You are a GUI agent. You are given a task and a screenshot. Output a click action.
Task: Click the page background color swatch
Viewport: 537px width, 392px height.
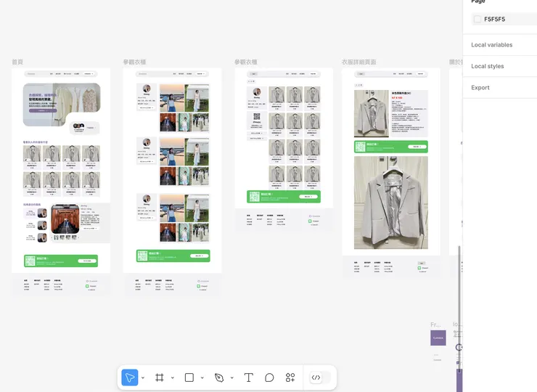pos(477,19)
